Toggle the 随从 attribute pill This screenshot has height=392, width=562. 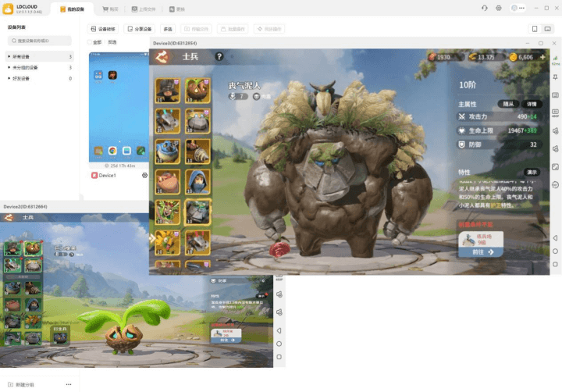point(509,104)
